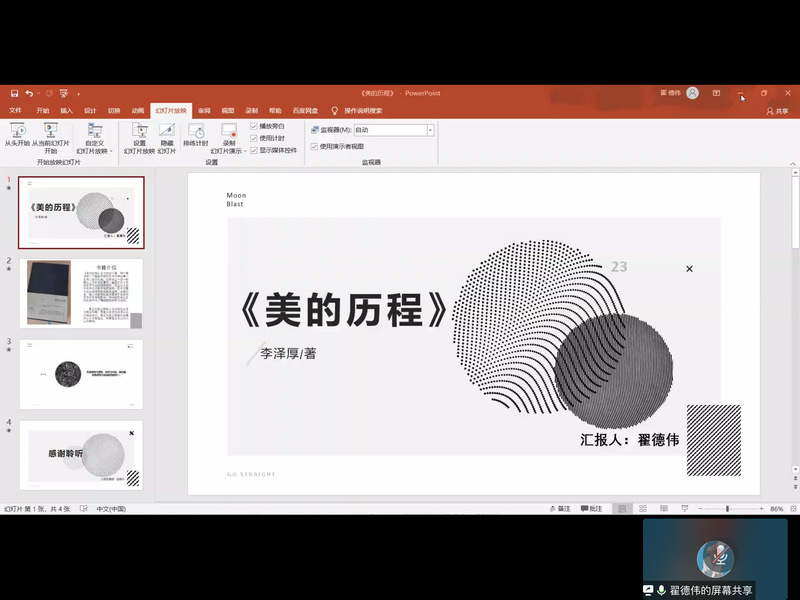800x600 pixels.
Task: Click the 共享 share button
Action: point(777,111)
